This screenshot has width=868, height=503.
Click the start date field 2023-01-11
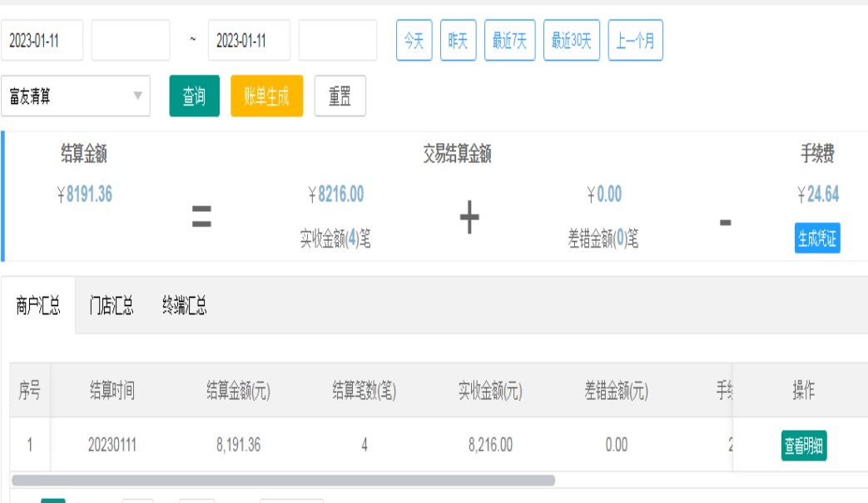42,41
